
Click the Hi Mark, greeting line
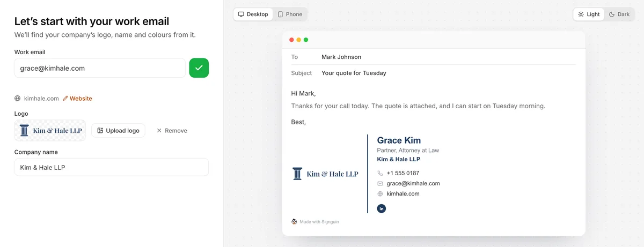[304, 93]
